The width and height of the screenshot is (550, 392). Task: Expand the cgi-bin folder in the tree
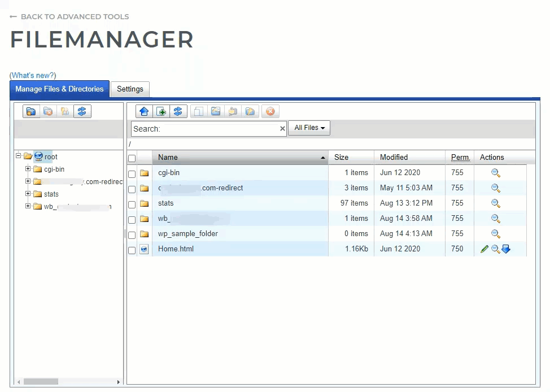coord(27,169)
